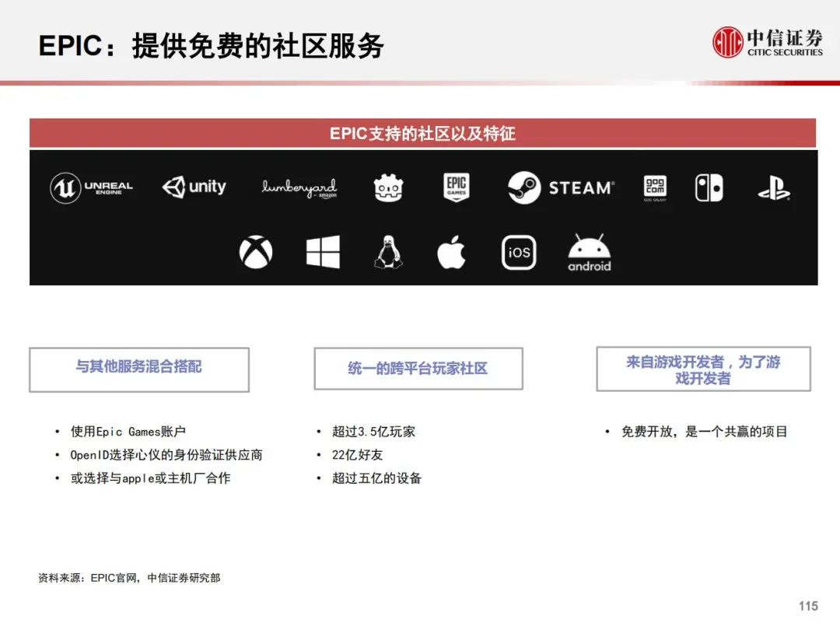
Task: Click the Amazon Lumberyard logo
Action: tap(299, 188)
